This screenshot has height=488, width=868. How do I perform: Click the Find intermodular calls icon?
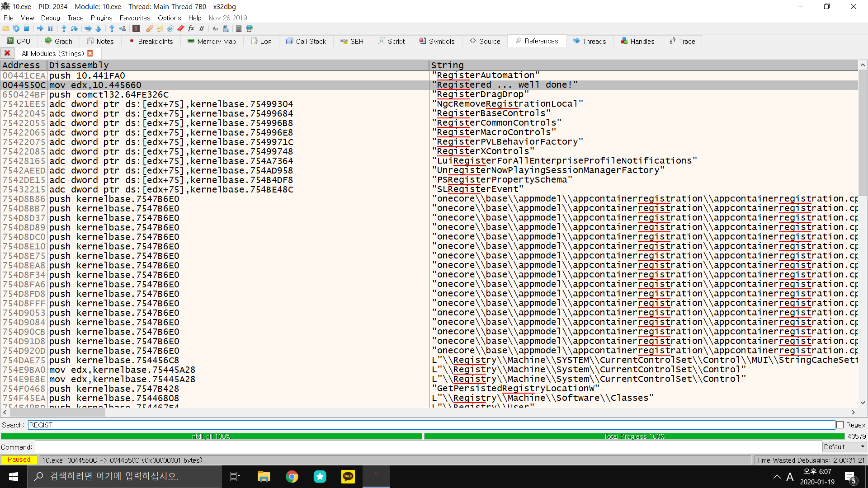pyautogui.click(x=226, y=28)
